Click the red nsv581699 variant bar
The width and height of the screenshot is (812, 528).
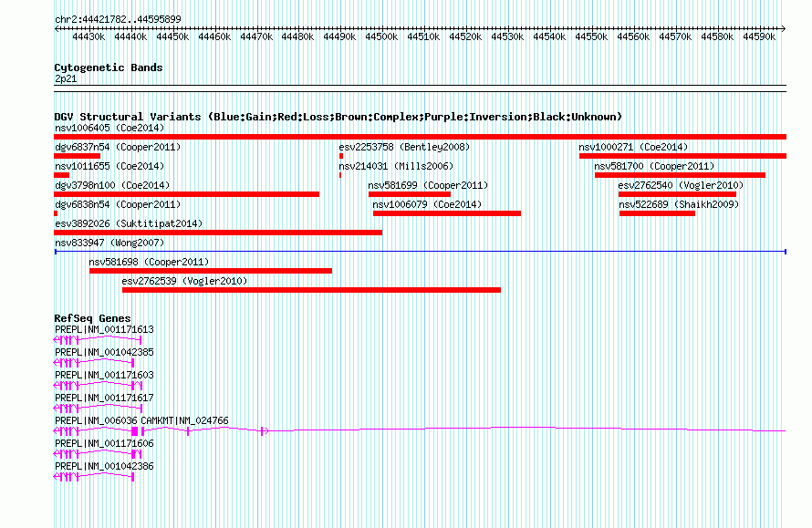coord(409,194)
